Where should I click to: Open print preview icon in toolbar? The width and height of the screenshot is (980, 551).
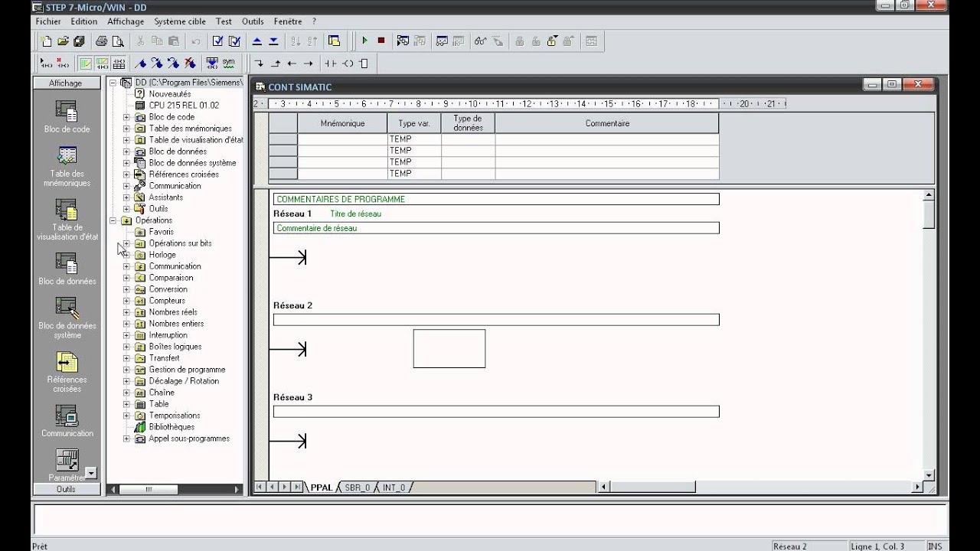pos(118,41)
